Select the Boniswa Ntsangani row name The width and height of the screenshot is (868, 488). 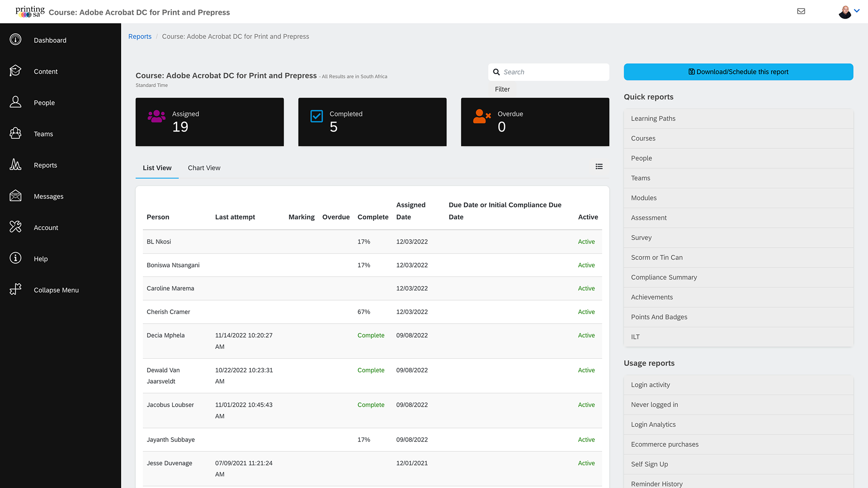tap(173, 265)
